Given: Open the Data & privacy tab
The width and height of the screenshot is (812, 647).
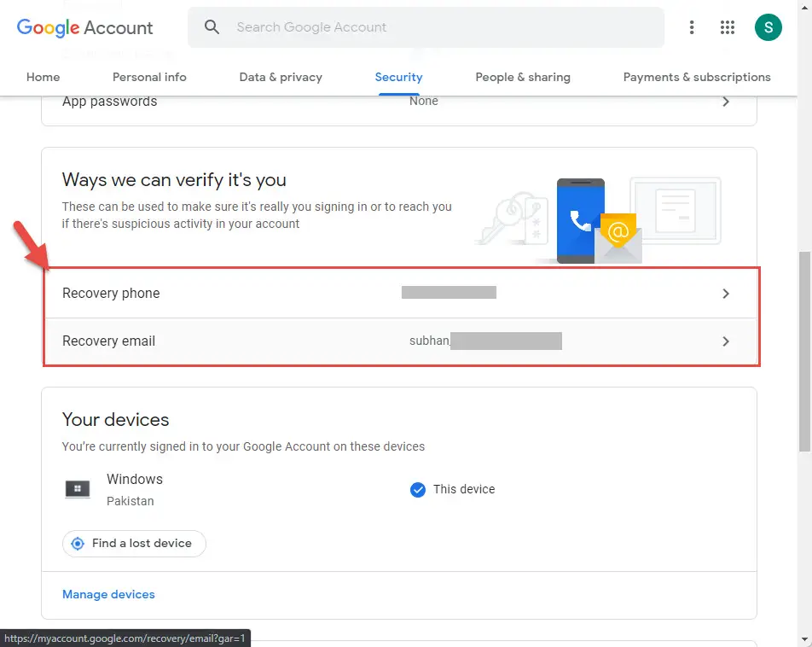Looking at the screenshot, I should coord(281,77).
